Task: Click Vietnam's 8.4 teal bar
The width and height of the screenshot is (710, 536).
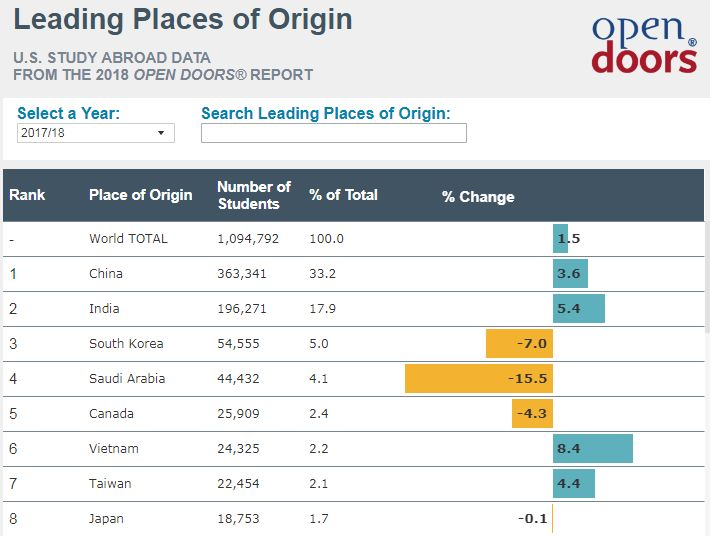Action: coord(593,449)
